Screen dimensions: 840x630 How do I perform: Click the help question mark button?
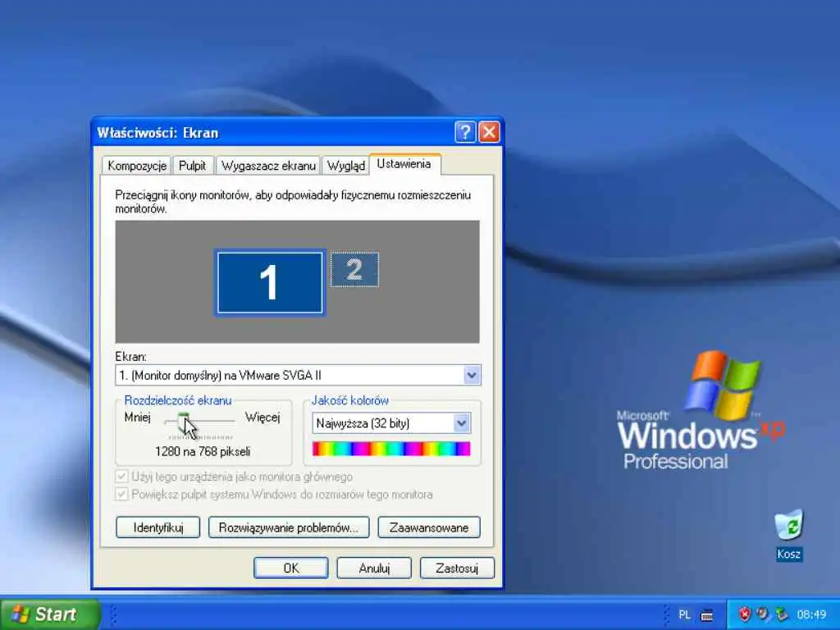[x=465, y=132]
